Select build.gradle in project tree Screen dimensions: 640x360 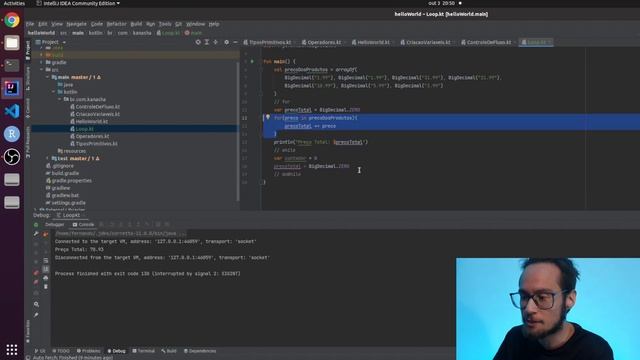click(65, 173)
